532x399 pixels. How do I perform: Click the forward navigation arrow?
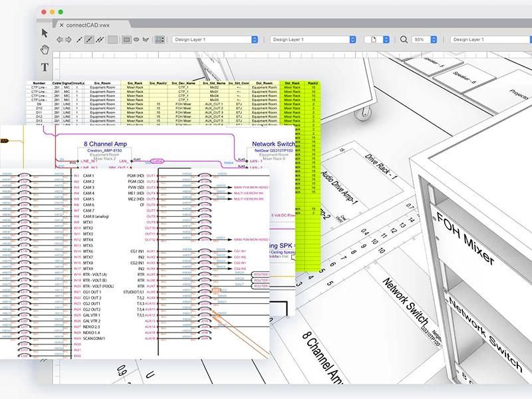69,40
